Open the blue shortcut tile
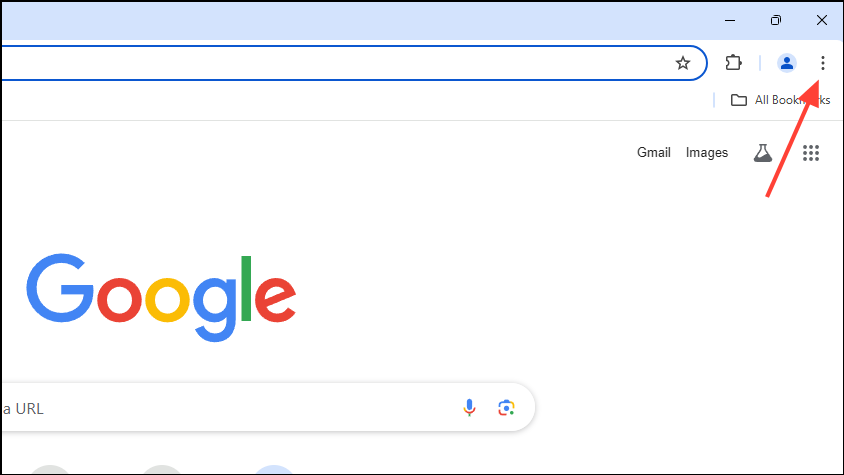844x475 pixels. coord(276,470)
